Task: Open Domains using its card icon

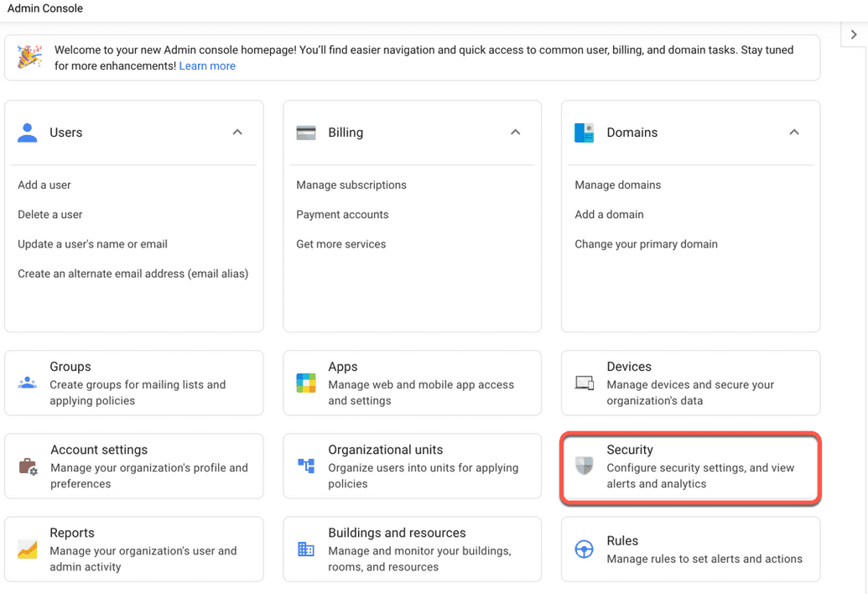Action: [585, 132]
